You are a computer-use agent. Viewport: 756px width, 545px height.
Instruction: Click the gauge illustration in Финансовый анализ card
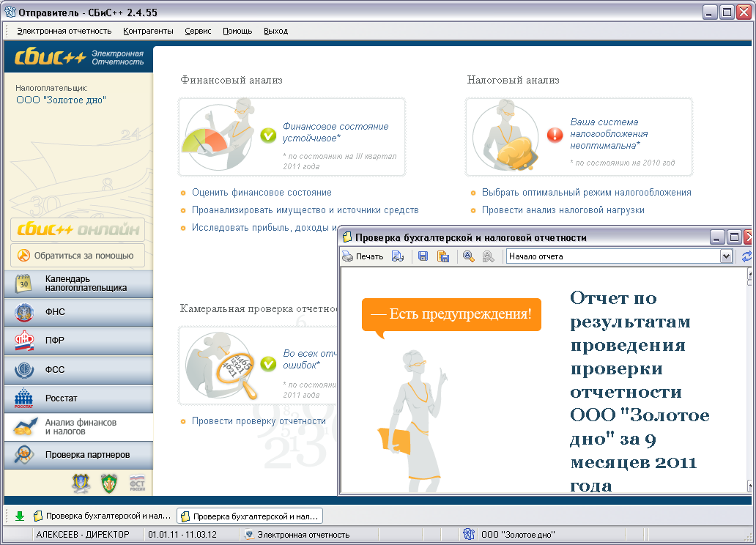coord(218,136)
